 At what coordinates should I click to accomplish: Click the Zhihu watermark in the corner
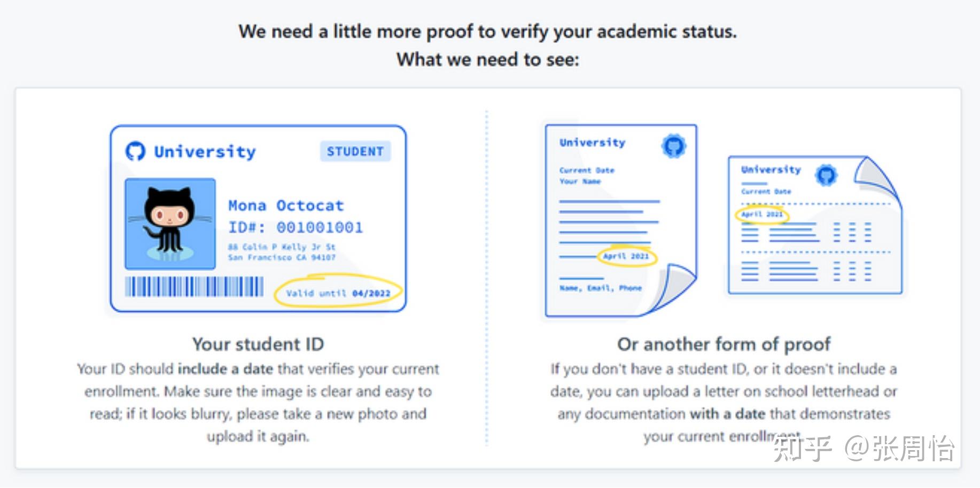[x=863, y=448]
